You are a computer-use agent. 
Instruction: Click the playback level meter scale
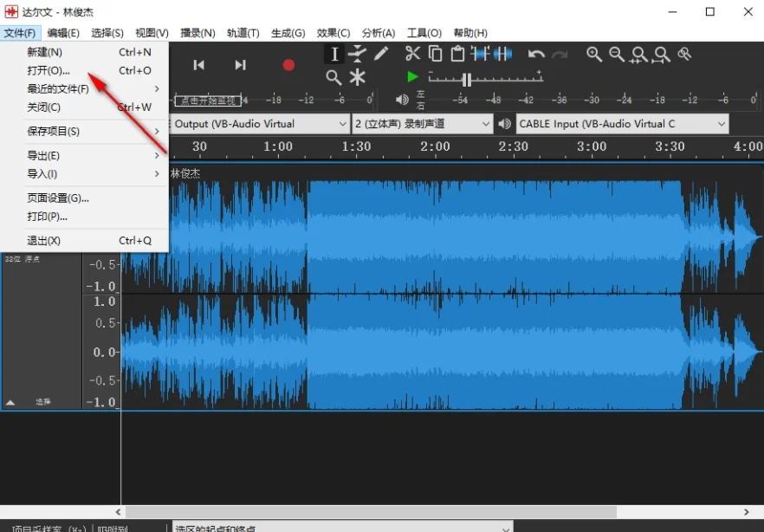(x=597, y=100)
